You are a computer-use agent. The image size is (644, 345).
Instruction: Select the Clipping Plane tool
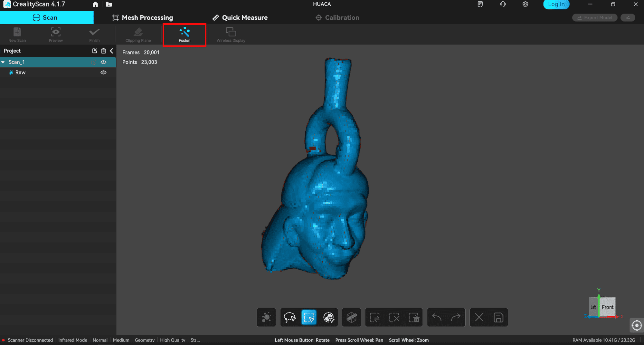[138, 34]
